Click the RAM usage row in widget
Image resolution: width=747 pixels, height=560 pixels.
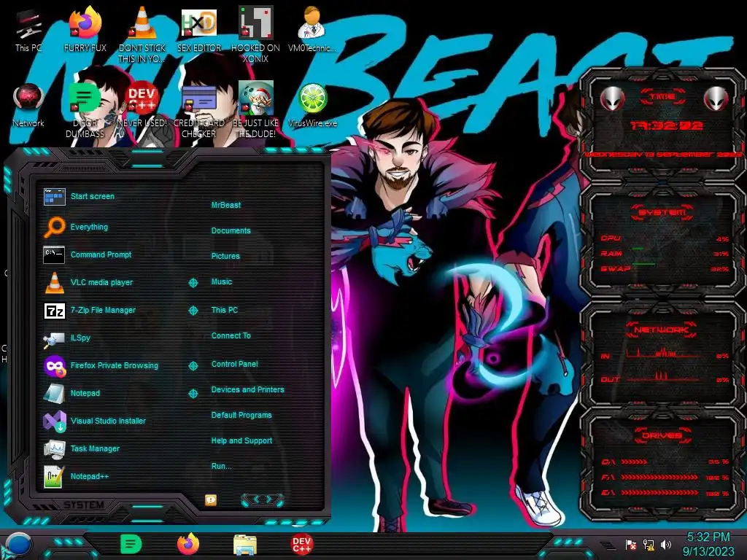(664, 253)
